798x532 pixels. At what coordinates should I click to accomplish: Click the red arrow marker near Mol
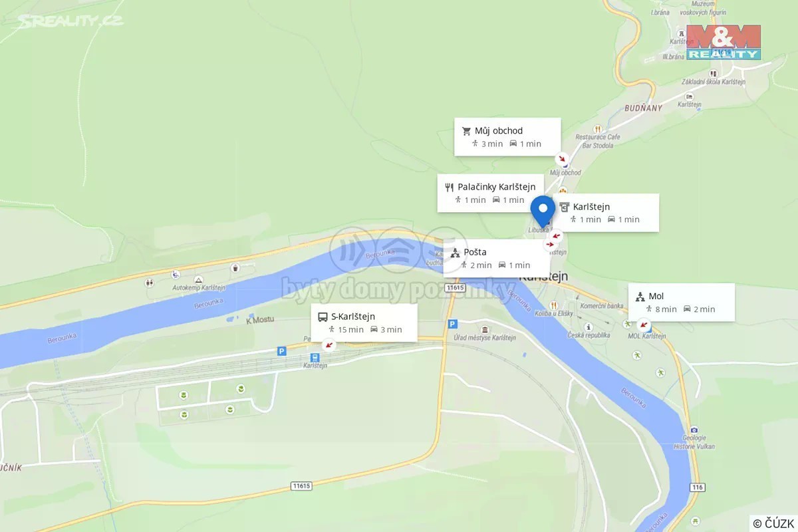[643, 325]
